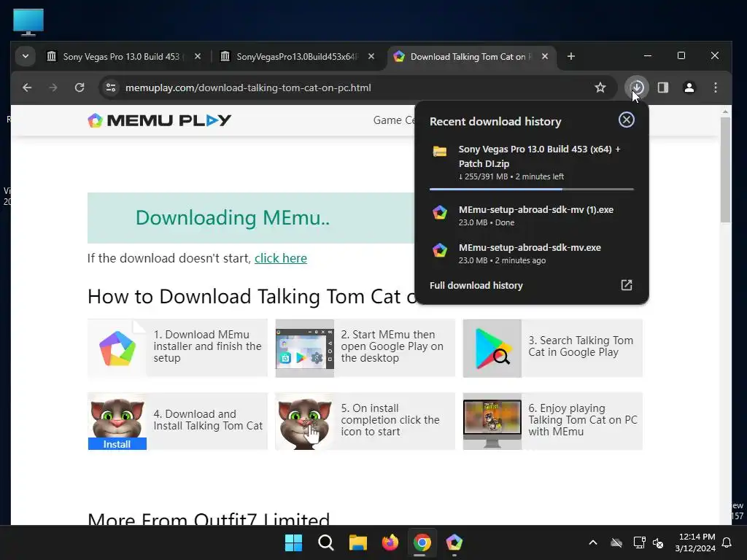Click the '3. Search Talking Tom Cat' step text

581,346
